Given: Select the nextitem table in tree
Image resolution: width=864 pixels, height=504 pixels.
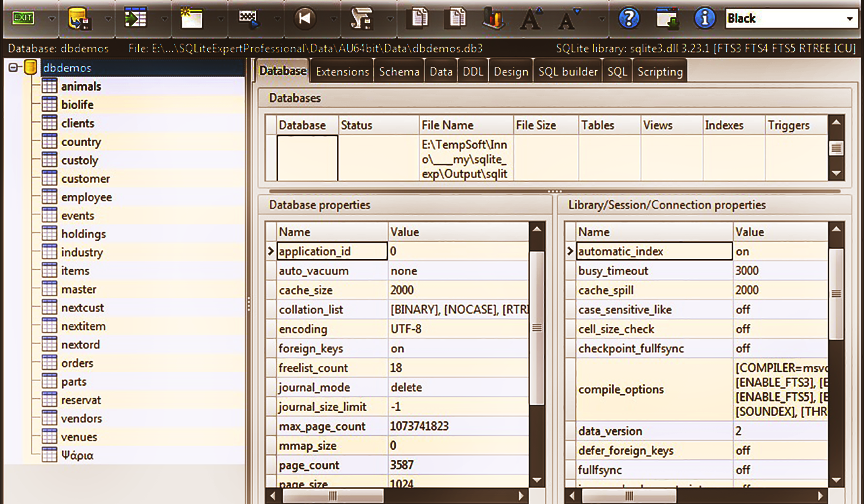Looking at the screenshot, I should tap(83, 326).
